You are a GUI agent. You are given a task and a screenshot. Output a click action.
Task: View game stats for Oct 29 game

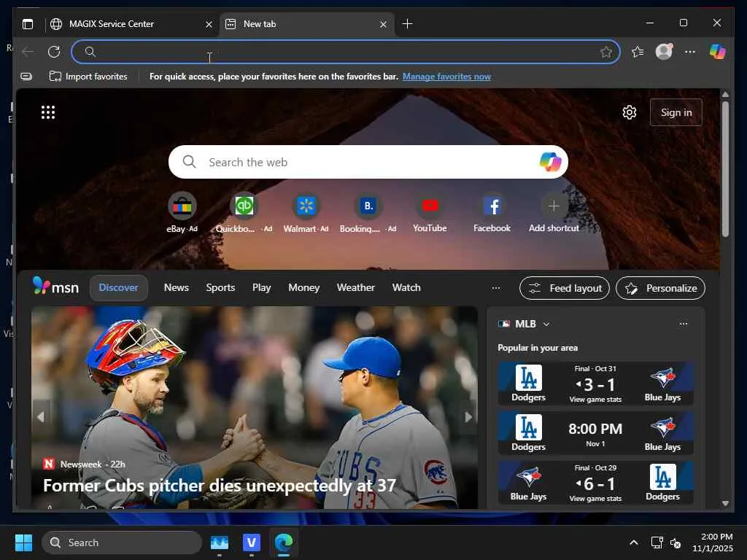[595, 498]
